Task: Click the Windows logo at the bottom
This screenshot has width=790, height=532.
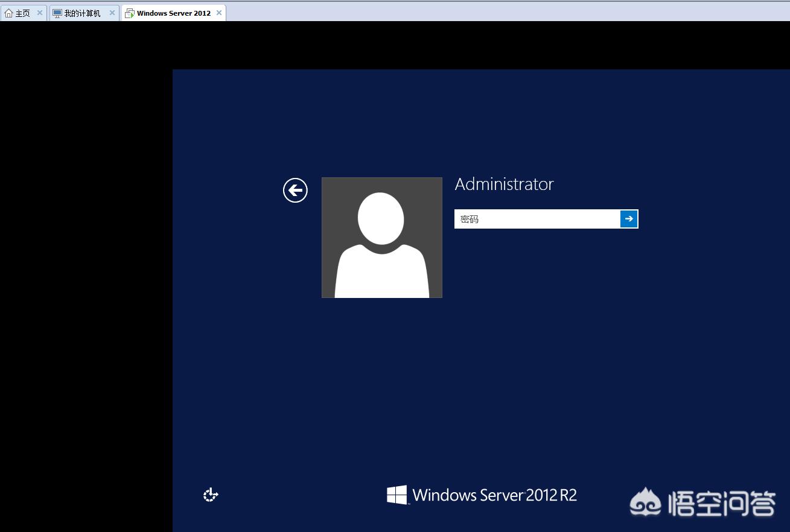Action: pos(397,495)
